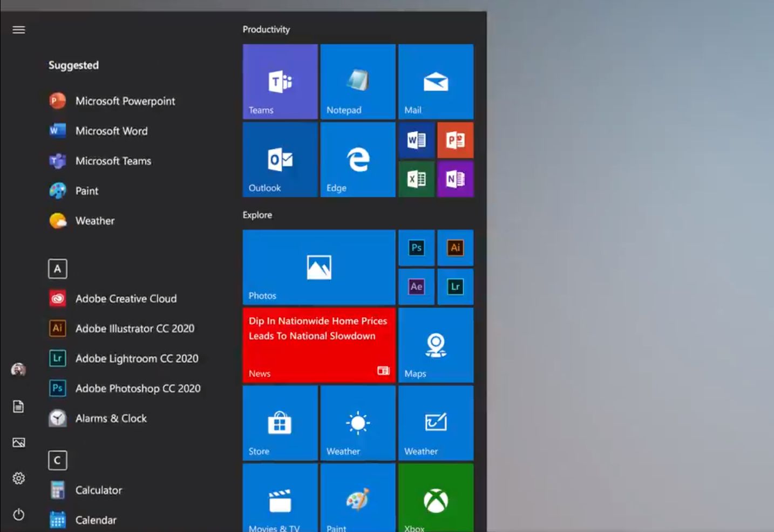Launch the green Xbox tile

436,497
